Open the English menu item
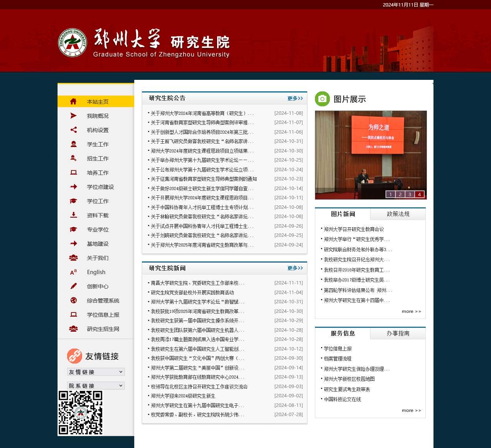This screenshot has width=491, height=448. [x=96, y=272]
